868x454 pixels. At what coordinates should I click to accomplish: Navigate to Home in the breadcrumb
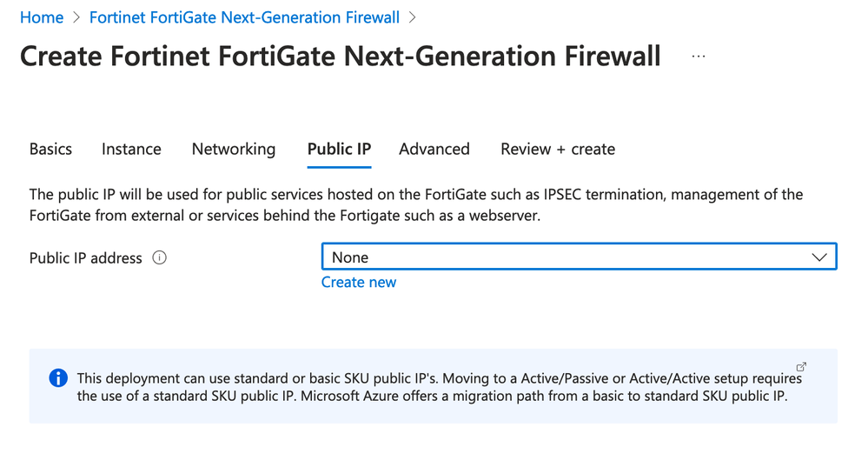(x=42, y=17)
